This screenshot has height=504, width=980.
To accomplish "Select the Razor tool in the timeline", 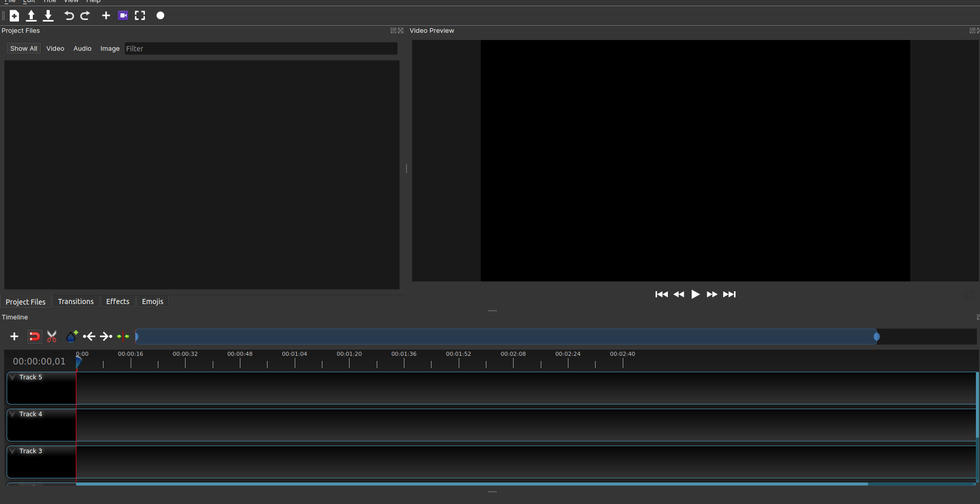I will pos(51,336).
